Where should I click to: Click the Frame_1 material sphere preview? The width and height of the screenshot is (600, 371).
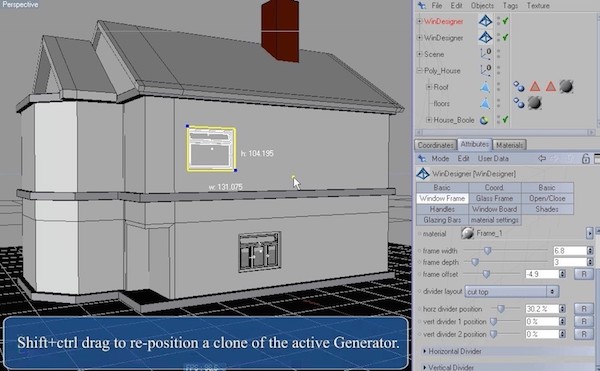coord(467,233)
